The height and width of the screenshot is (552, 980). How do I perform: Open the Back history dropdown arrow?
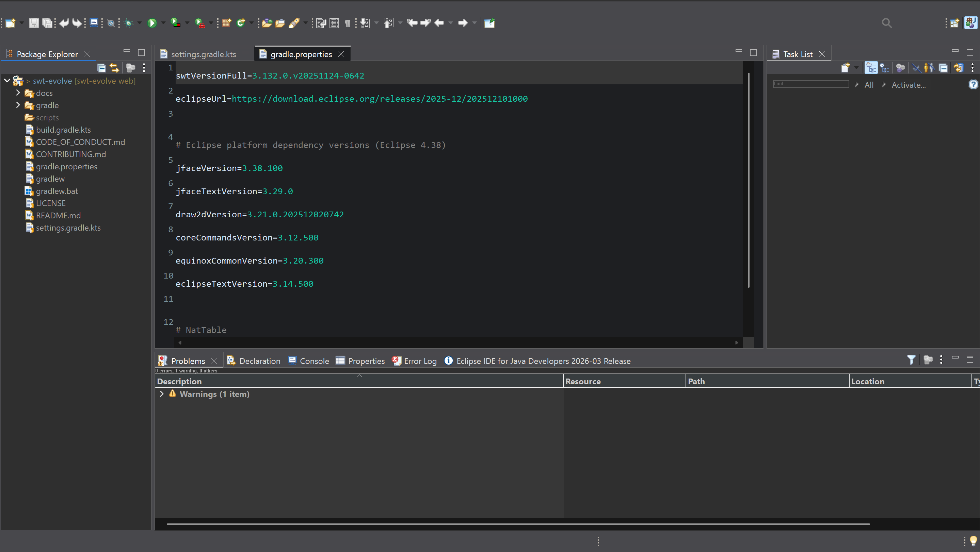click(451, 23)
